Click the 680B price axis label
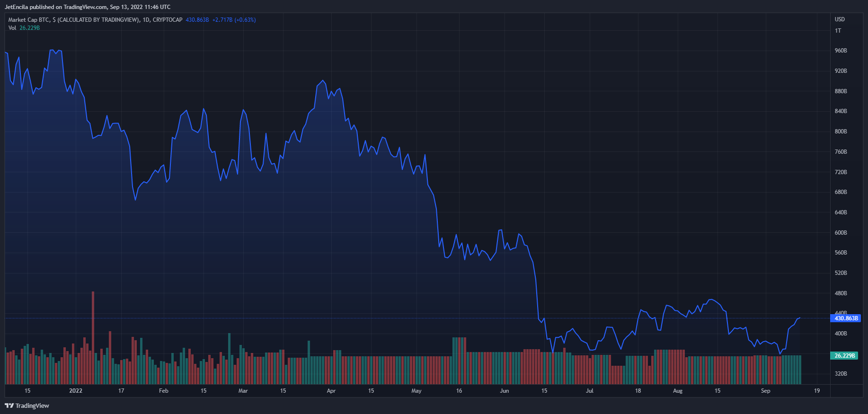 pyautogui.click(x=841, y=192)
